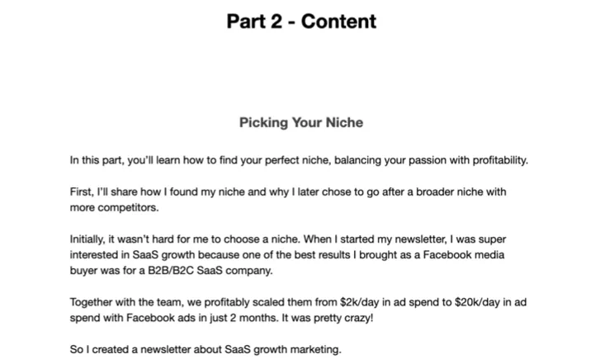The image size is (600, 364).
Task: Click the 'Part 2 - Content' title
Action: click(301, 21)
